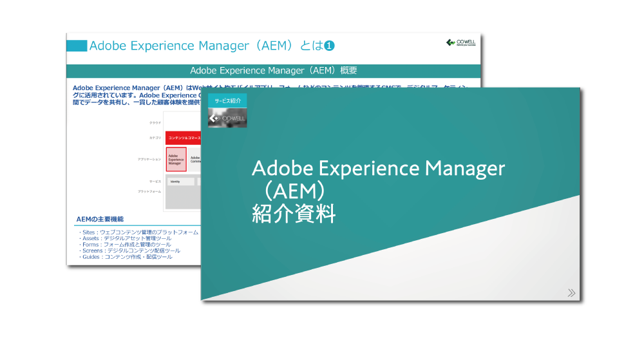Click the COWELL logo on back slide
Image resolution: width=644 pixels, height=340 pixels.
(461, 42)
